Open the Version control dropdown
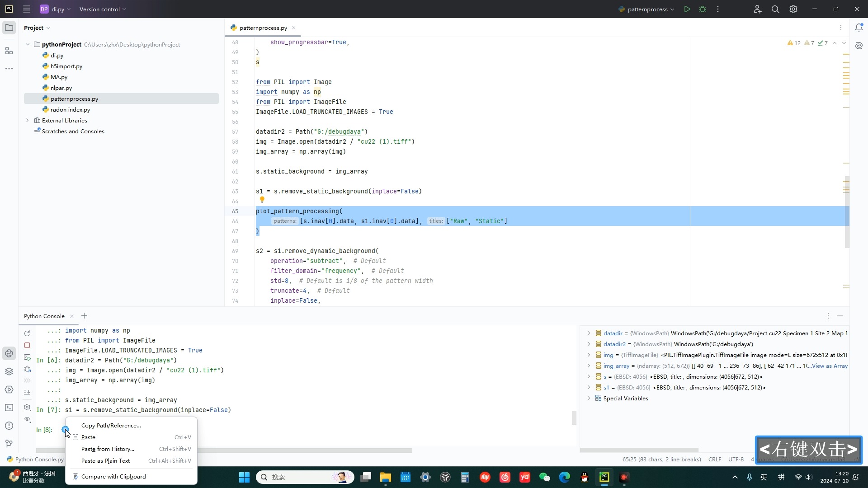 point(103,9)
